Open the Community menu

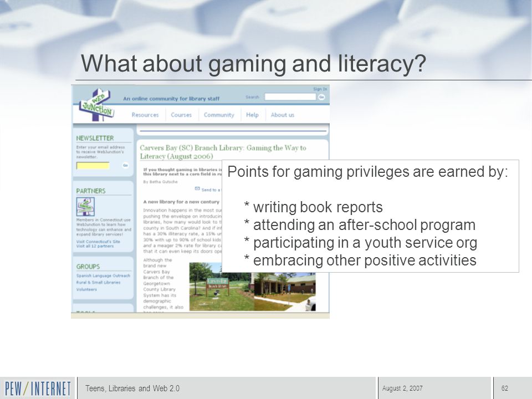coord(219,115)
